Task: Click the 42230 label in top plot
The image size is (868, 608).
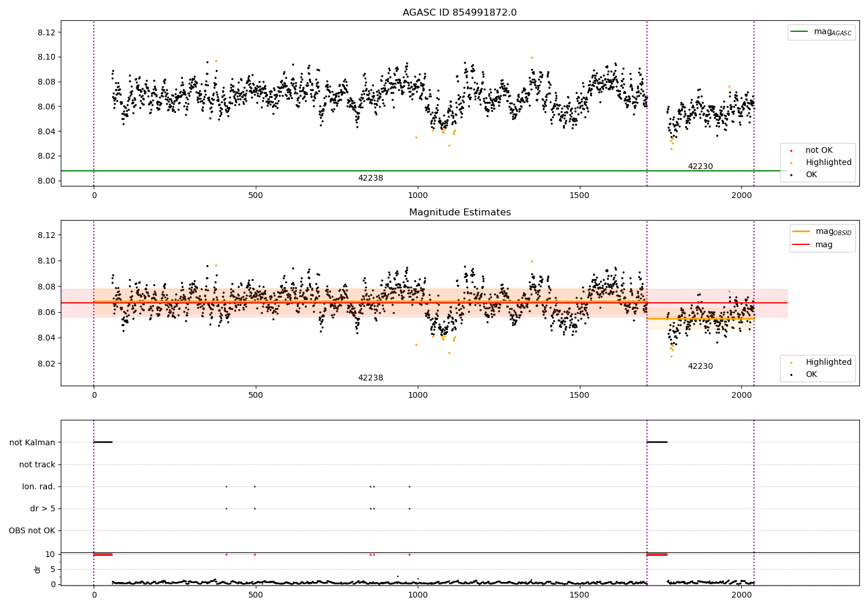Action: click(700, 167)
